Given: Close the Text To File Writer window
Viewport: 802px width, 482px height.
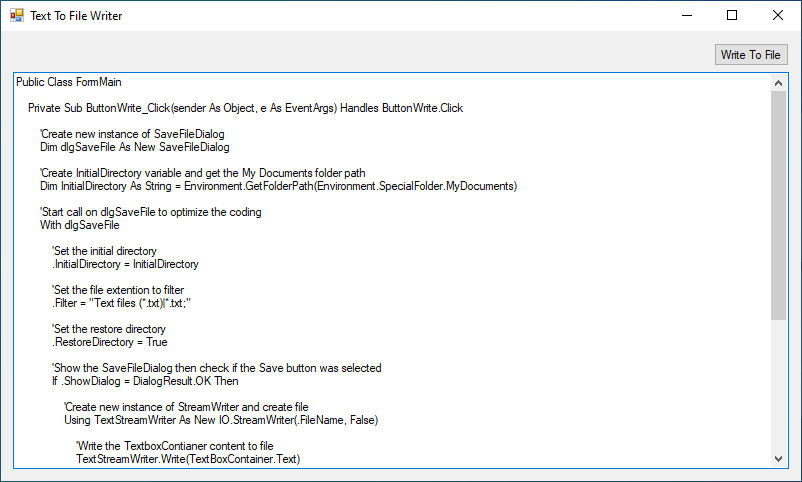Looking at the screenshot, I should pyautogui.click(x=777, y=15).
